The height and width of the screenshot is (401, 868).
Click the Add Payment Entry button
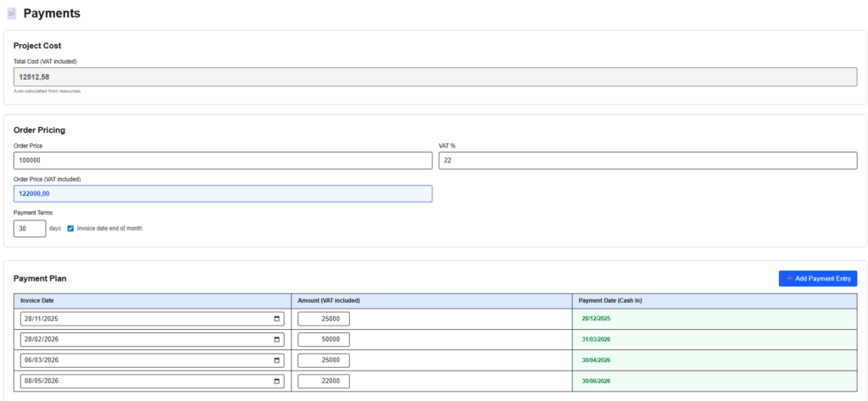(817, 278)
